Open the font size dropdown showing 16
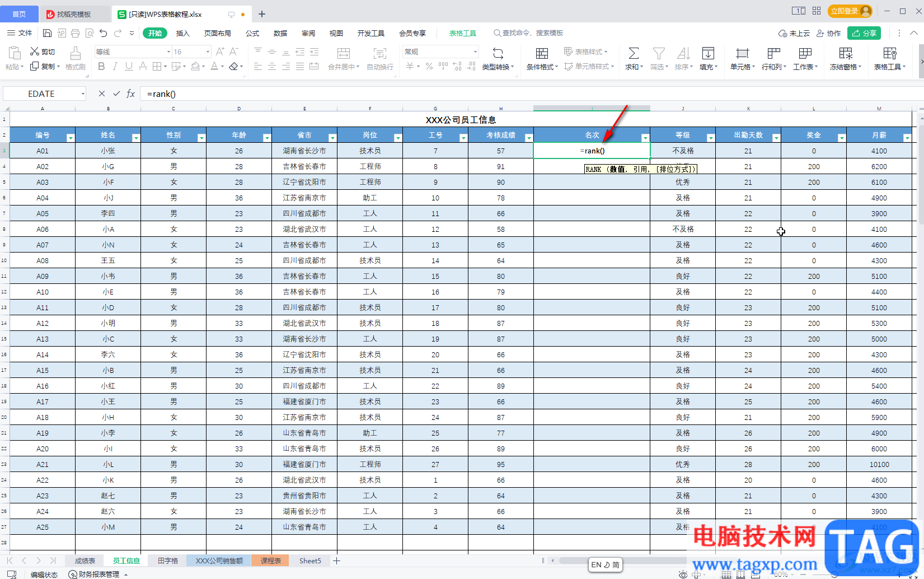Screen dimensions: 924x579 (x=208, y=52)
